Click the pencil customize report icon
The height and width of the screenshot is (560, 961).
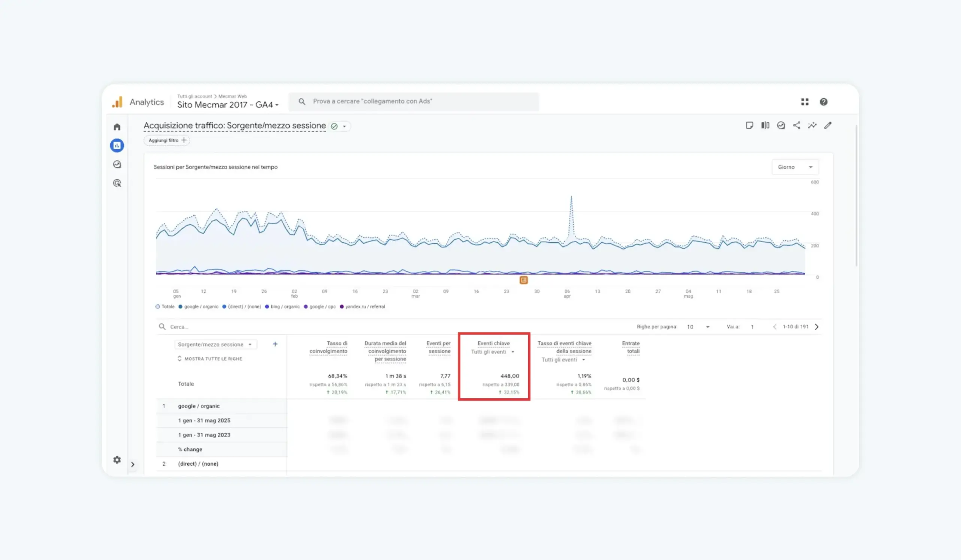[827, 125]
